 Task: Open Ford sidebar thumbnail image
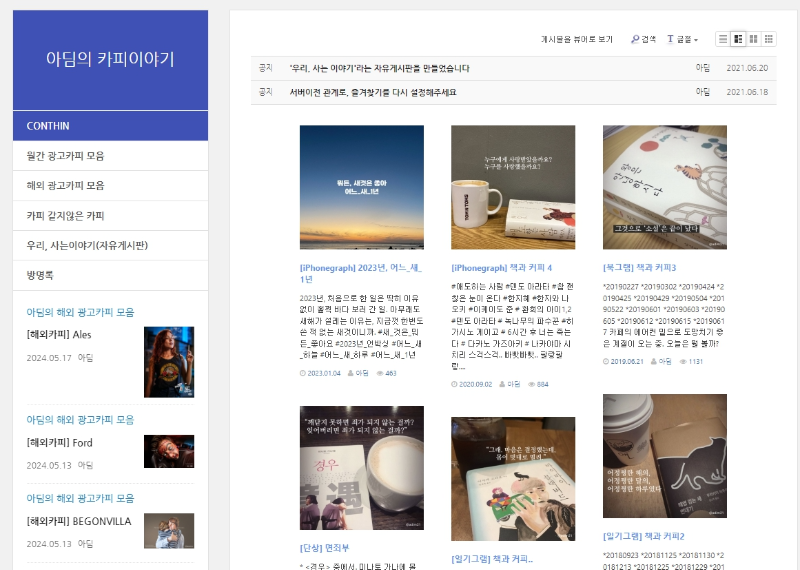(169, 452)
